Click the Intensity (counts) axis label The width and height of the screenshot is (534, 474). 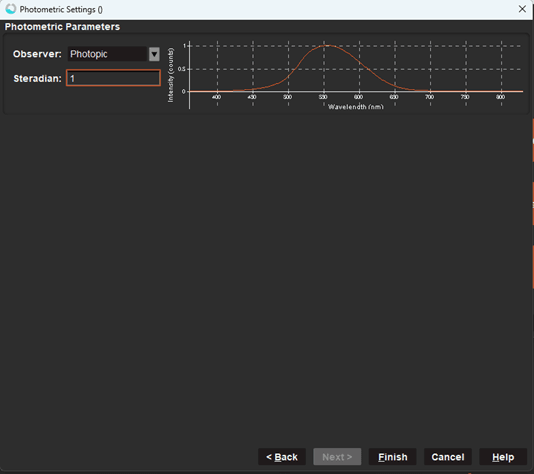coord(171,75)
